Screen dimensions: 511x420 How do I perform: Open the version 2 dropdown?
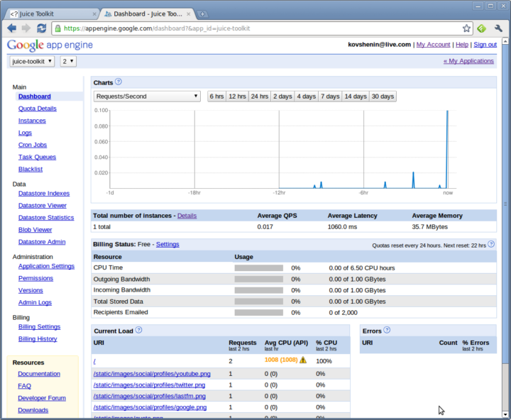click(68, 61)
